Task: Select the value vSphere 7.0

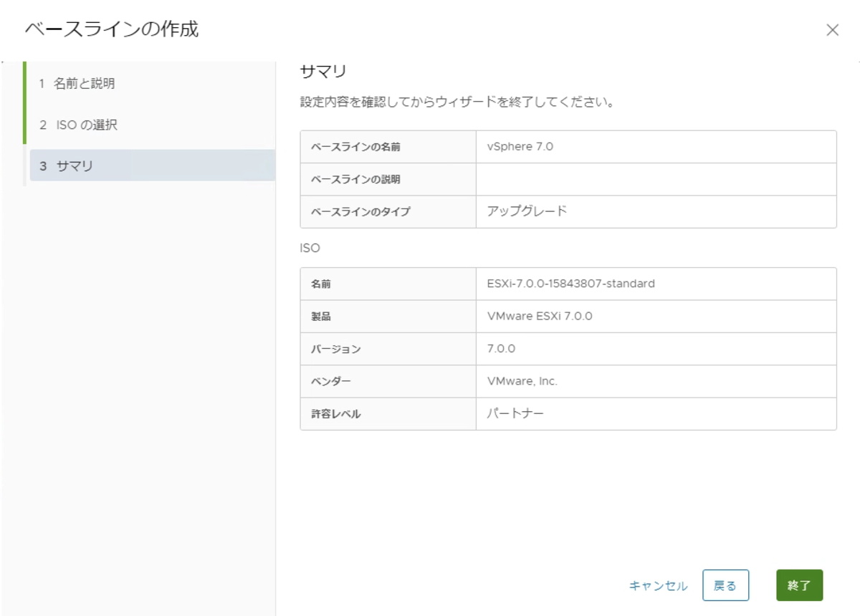Action: tap(520, 146)
